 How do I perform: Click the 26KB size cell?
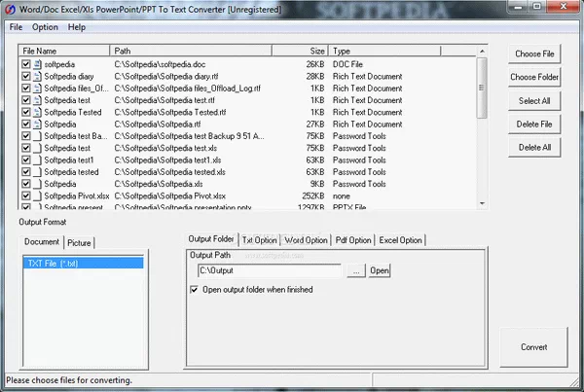tap(315, 64)
